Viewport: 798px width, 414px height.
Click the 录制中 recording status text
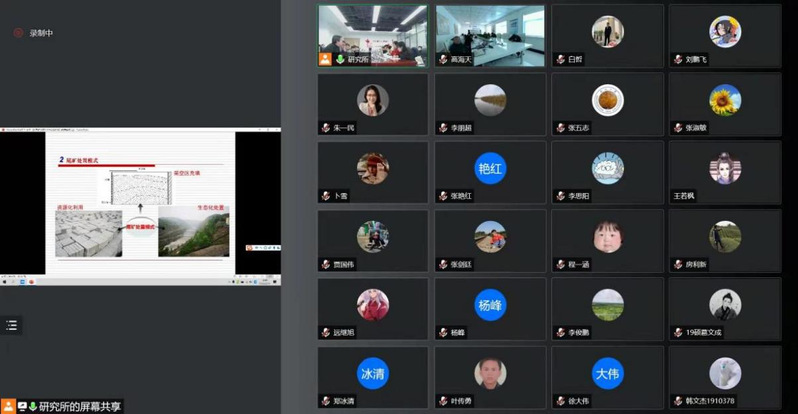(42, 33)
